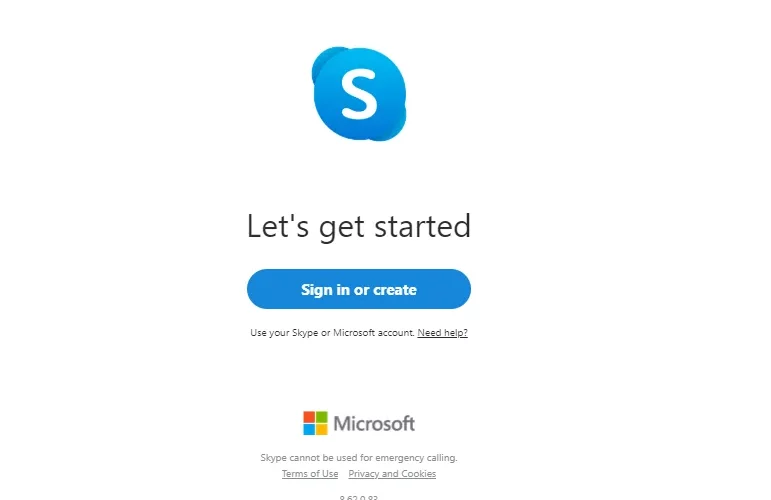The image size is (771, 500).
Task: Click the white S inside Skype logo
Action: click(x=359, y=93)
